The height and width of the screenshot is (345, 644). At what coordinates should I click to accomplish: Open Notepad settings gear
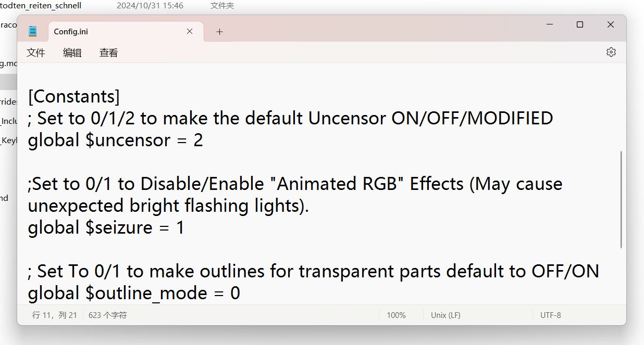coord(611,52)
